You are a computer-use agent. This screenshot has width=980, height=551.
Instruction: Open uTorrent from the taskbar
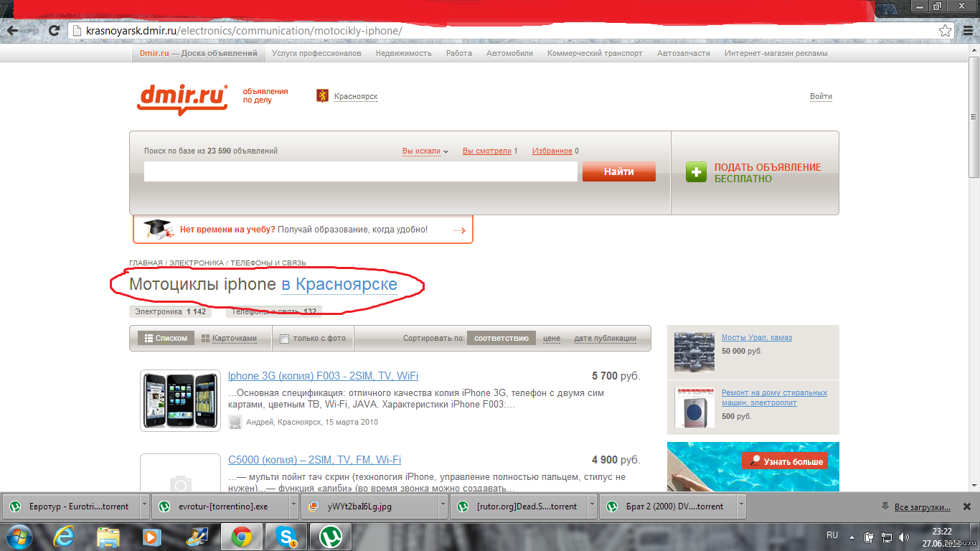point(330,536)
